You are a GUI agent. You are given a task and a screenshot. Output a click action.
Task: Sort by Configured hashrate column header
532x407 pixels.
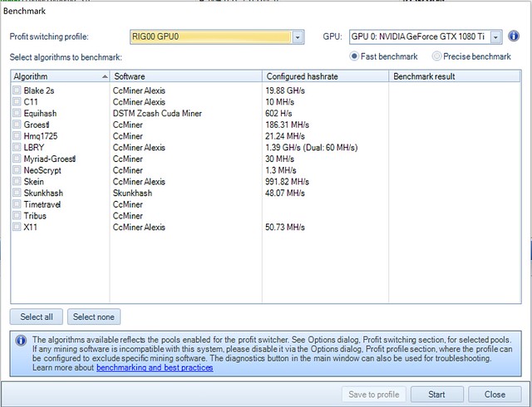tap(325, 76)
